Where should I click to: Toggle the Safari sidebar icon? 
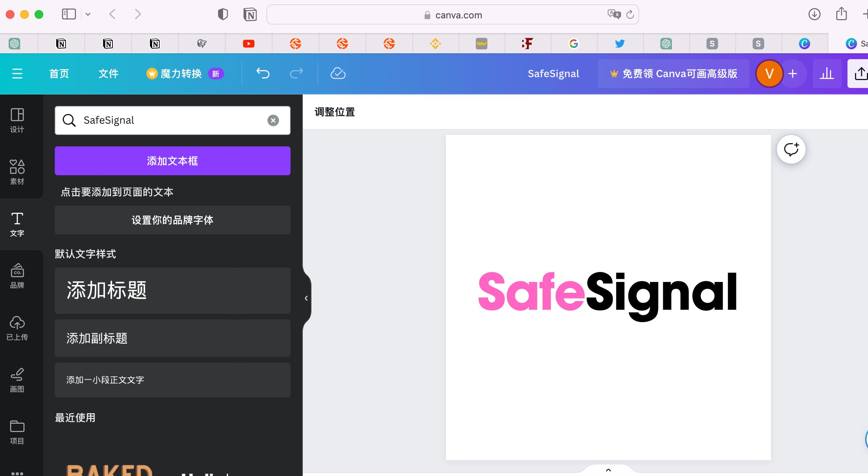pyautogui.click(x=69, y=14)
